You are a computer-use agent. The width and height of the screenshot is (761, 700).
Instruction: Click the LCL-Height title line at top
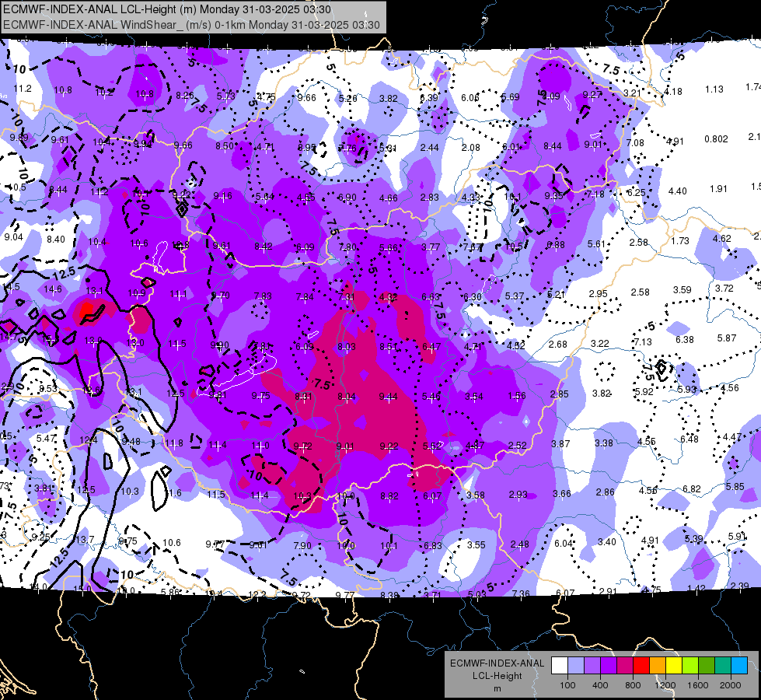pyautogui.click(x=167, y=9)
